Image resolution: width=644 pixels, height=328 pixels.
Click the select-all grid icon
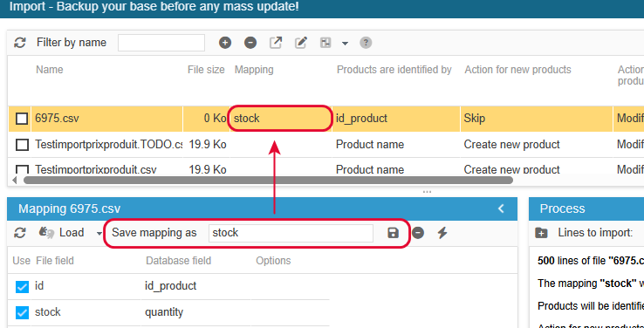pyautogui.click(x=325, y=43)
